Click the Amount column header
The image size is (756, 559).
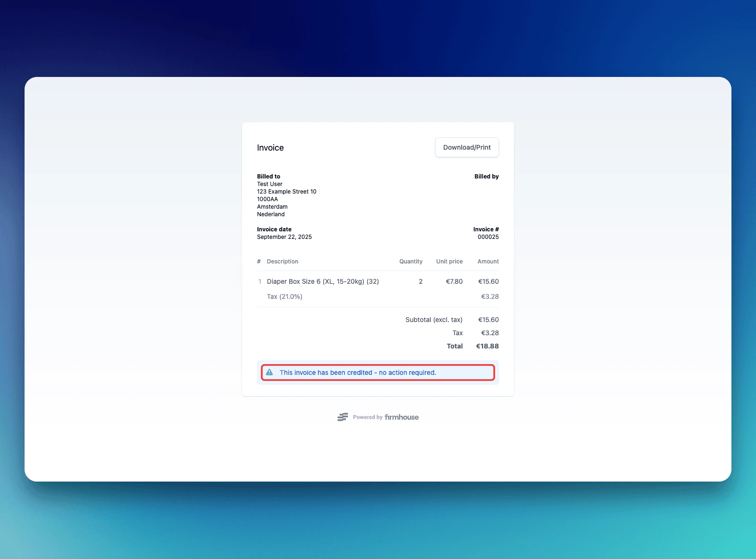[x=487, y=261]
